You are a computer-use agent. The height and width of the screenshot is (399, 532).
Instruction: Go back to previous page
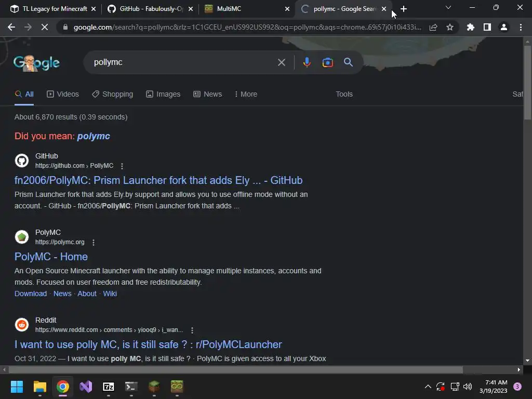[11, 27]
